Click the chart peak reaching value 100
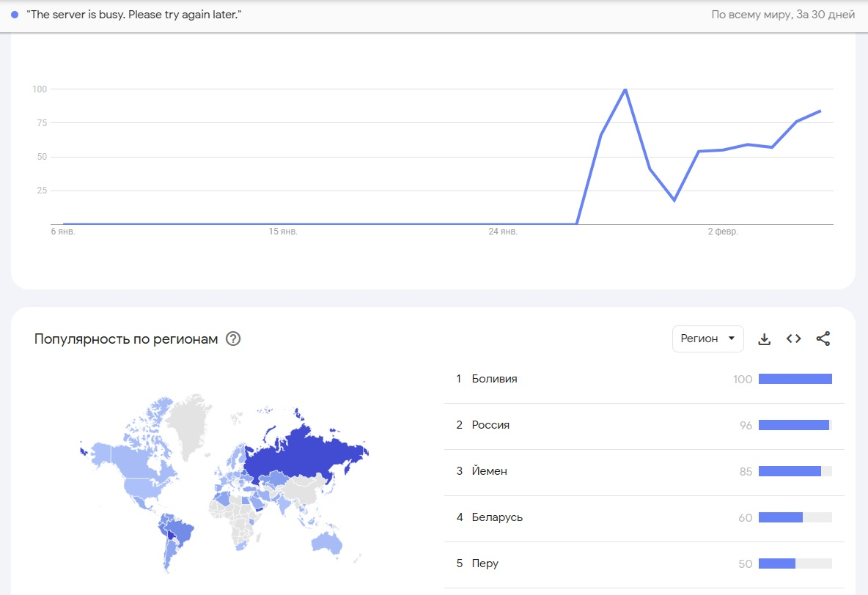Viewport: 868px width, 595px height. pyautogui.click(x=625, y=89)
